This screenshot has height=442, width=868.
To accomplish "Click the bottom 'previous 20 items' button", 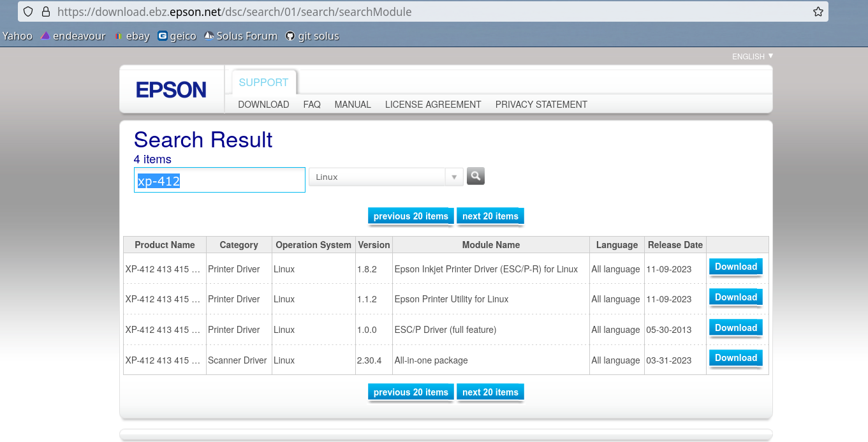I will coord(411,392).
